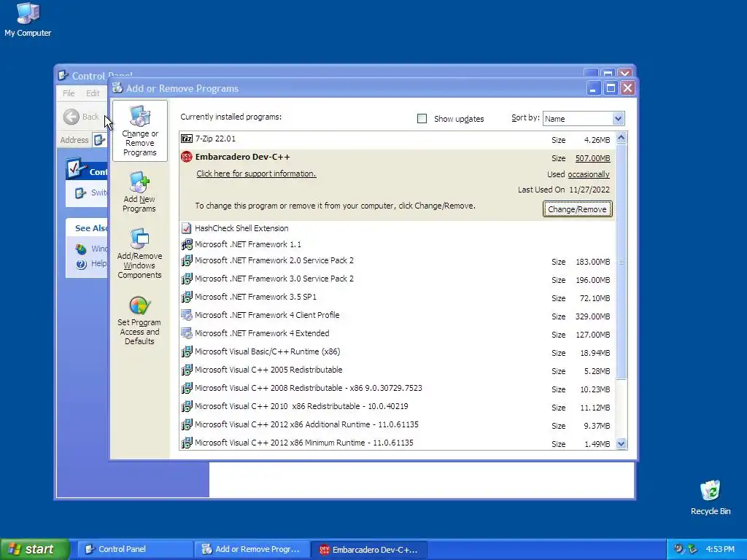The height and width of the screenshot is (560, 747).
Task: Select the 7-Zip 22.01 entry
Action: click(398, 139)
